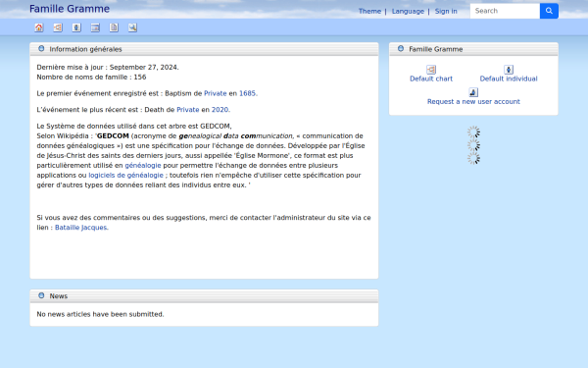Collapse the News block
588x368 pixels.
point(41,295)
